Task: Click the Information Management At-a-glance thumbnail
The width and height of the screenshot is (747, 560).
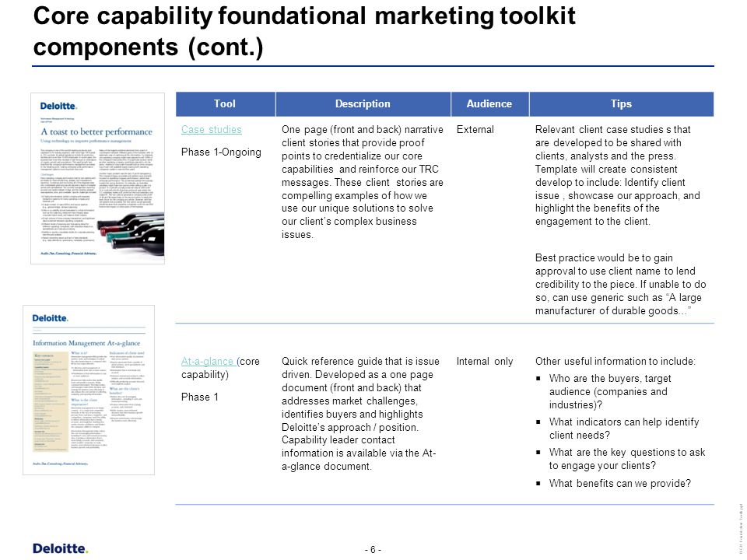Action: tap(89, 390)
